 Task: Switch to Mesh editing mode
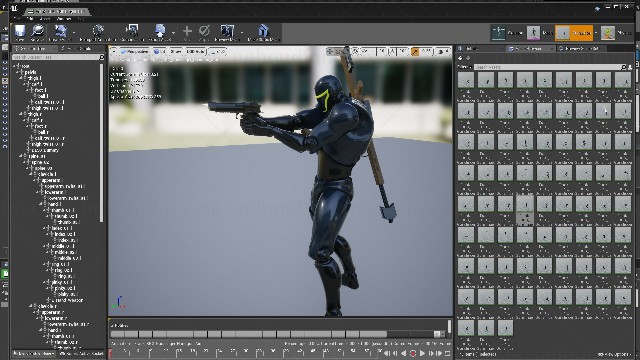[x=540, y=33]
